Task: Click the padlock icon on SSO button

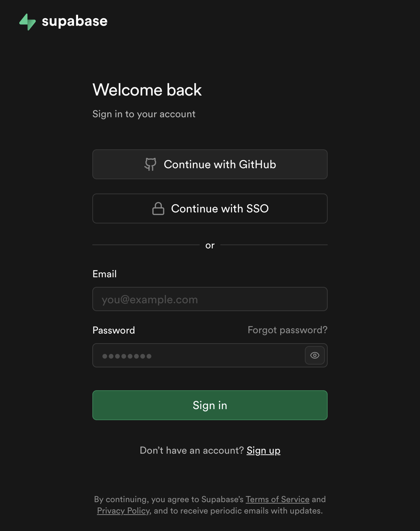Action: 158,208
